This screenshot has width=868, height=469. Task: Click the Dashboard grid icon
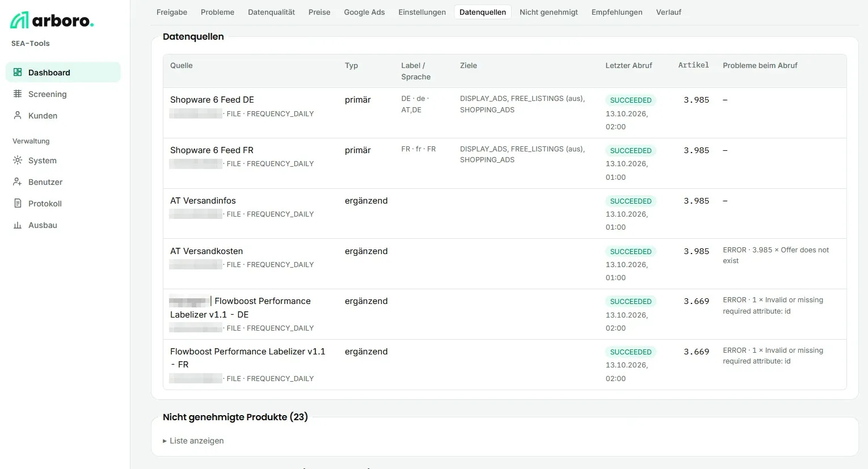[18, 72]
